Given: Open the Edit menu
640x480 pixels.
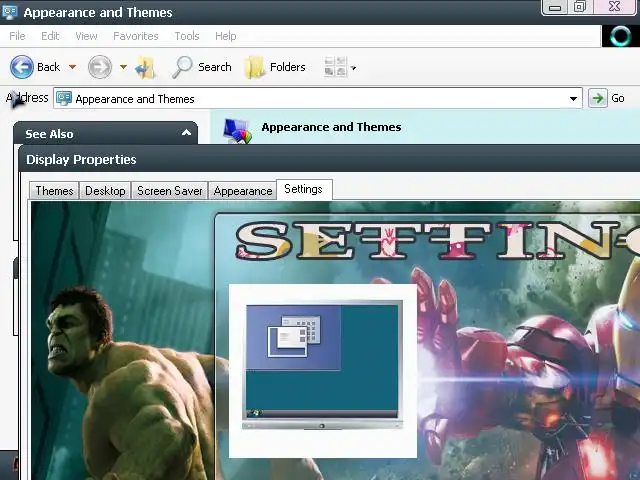Looking at the screenshot, I should pos(50,36).
